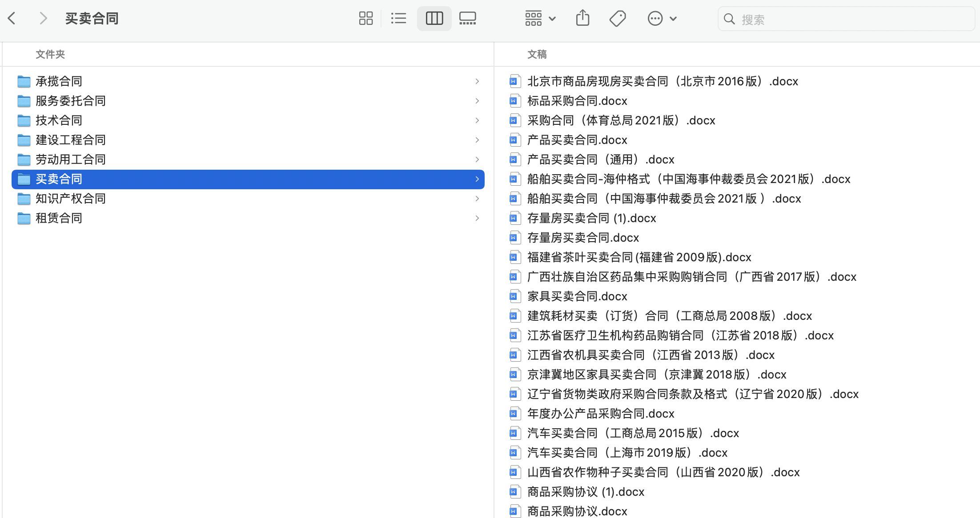
Task: Select 山西省农作物种子买卖合同 file
Action: pyautogui.click(x=663, y=472)
